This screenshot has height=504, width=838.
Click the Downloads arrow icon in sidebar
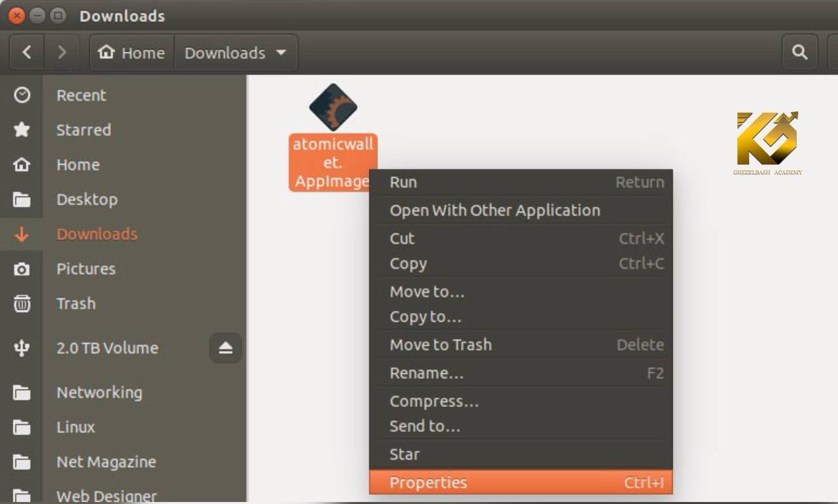pos(22,234)
